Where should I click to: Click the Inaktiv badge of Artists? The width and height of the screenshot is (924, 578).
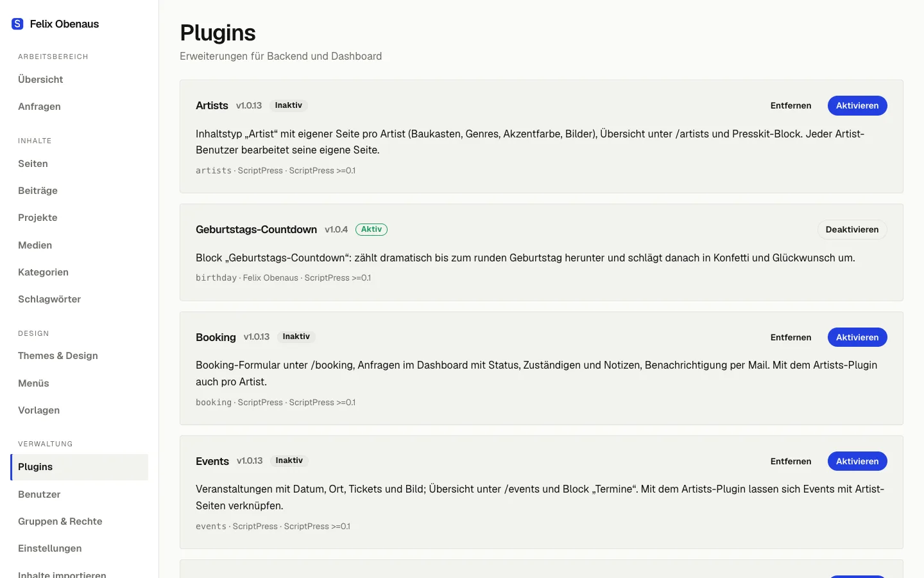(289, 105)
